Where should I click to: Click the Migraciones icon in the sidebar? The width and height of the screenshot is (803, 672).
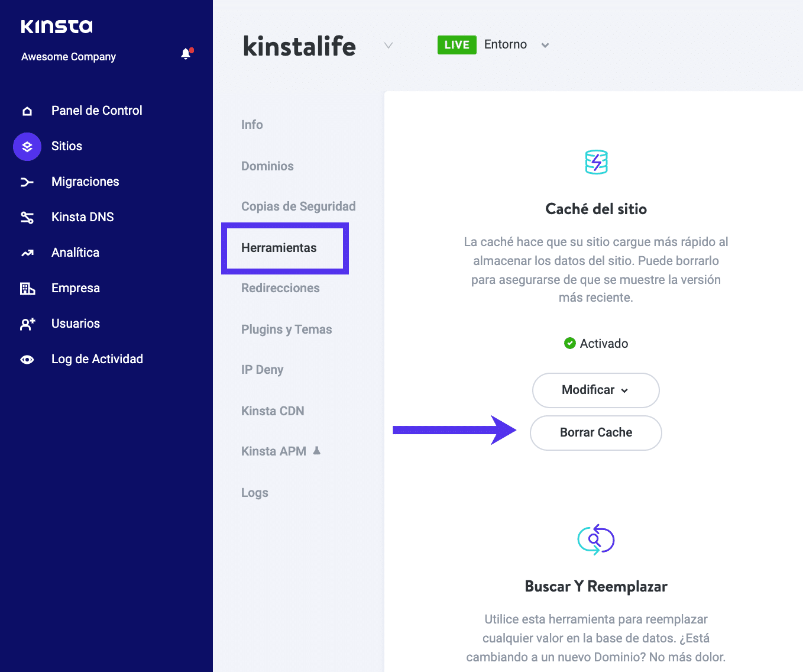point(27,182)
